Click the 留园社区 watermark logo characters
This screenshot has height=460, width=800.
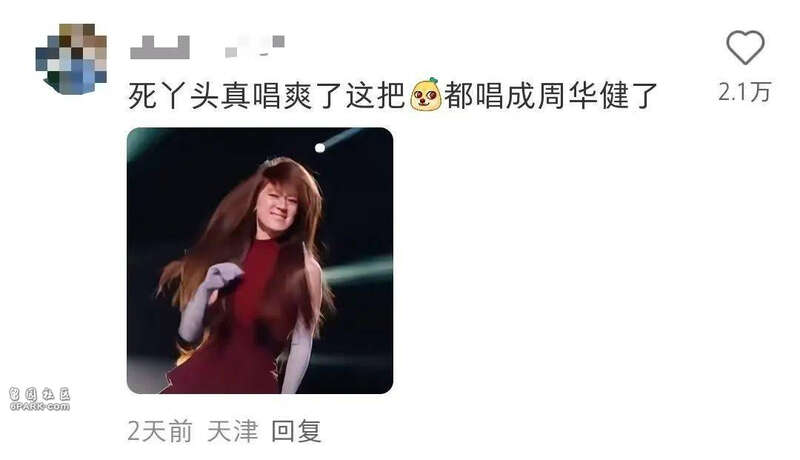point(39,394)
